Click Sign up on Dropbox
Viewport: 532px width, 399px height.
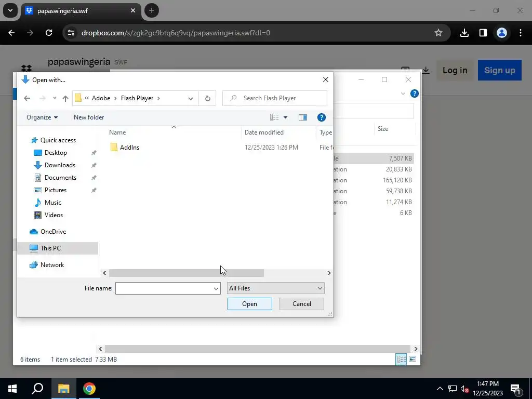pyautogui.click(x=499, y=70)
